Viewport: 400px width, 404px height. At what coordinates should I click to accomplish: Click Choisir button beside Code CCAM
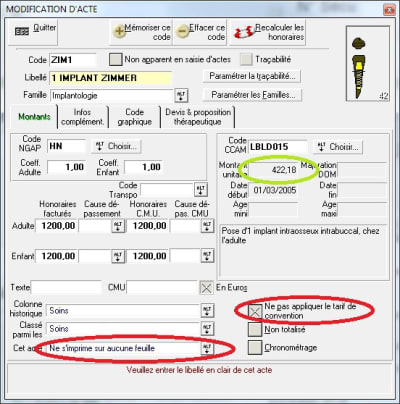coord(338,147)
